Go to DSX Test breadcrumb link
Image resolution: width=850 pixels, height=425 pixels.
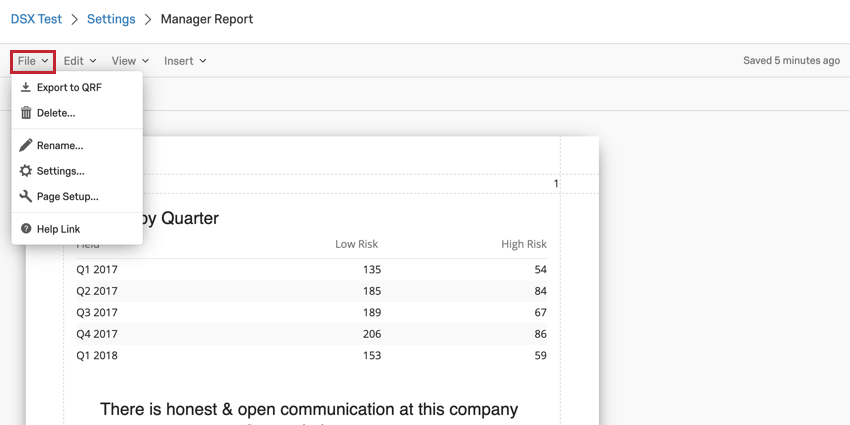tap(36, 19)
